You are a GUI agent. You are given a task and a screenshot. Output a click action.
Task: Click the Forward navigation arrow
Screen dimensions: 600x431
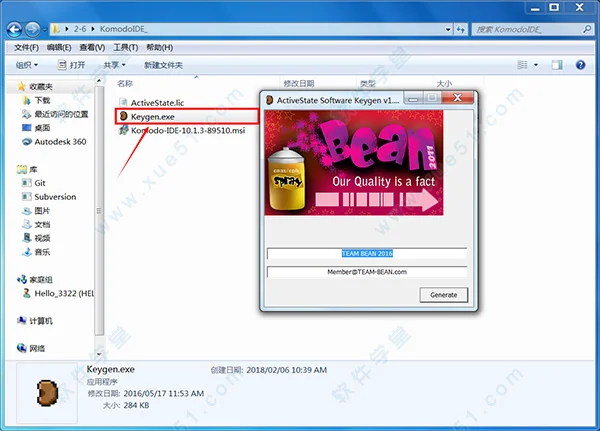[x=33, y=29]
